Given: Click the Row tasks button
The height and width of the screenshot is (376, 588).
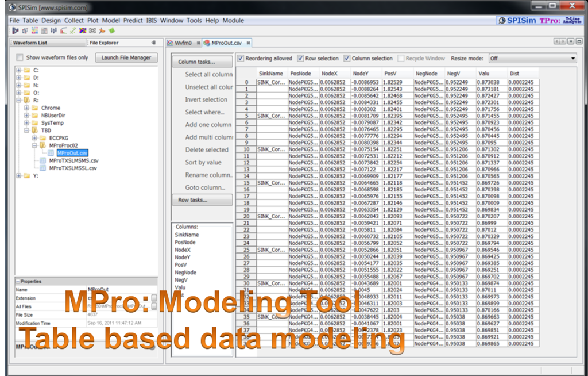Looking at the screenshot, I should (202, 200).
